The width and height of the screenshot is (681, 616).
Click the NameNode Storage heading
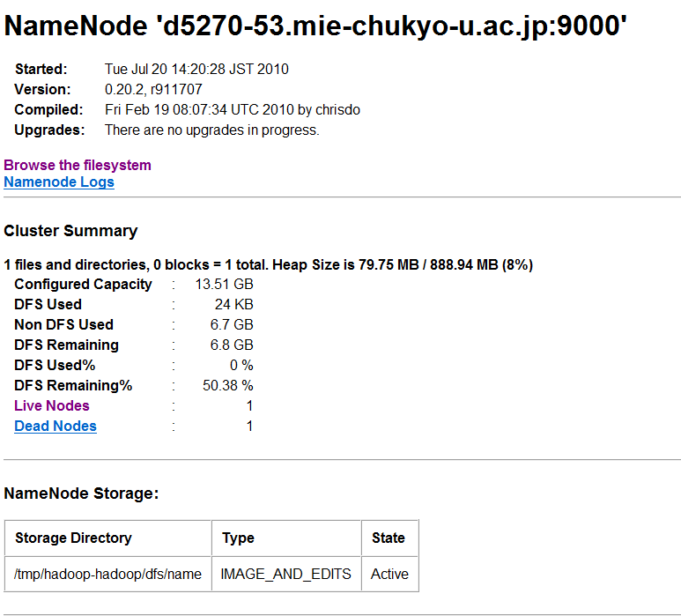coord(81,494)
